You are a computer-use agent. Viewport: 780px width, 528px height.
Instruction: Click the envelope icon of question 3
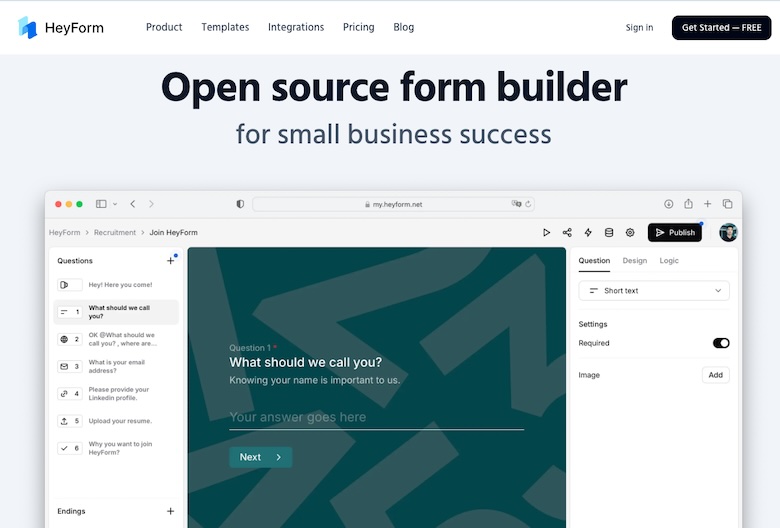click(64, 366)
